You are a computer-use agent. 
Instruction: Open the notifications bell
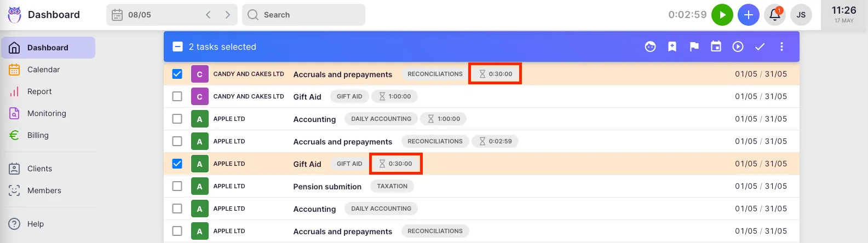(775, 15)
